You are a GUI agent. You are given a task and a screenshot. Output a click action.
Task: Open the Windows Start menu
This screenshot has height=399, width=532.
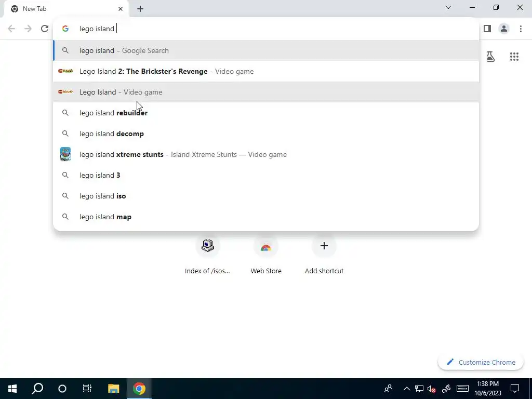[12, 389]
